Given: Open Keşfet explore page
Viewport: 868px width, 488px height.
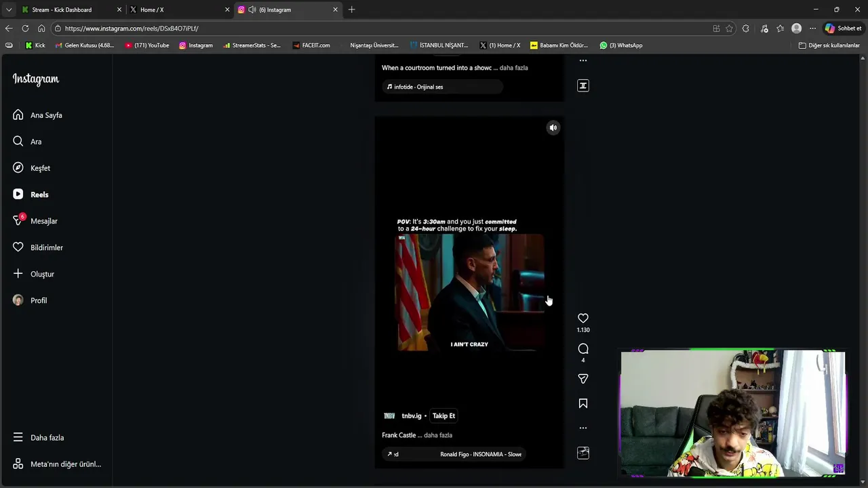Looking at the screenshot, I should [31, 168].
